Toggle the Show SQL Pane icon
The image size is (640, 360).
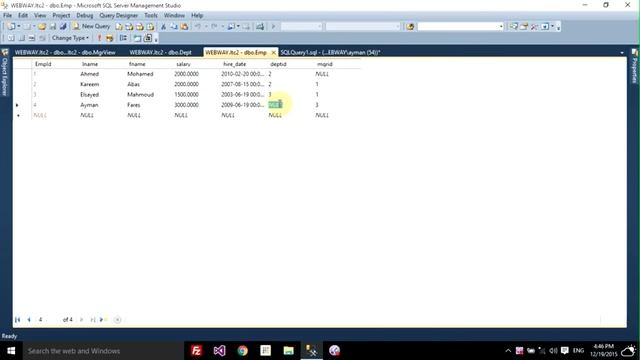coord(31,38)
